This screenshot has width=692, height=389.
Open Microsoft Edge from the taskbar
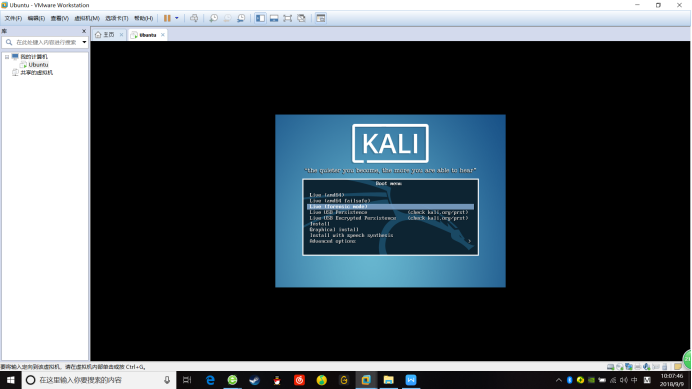(x=210, y=380)
